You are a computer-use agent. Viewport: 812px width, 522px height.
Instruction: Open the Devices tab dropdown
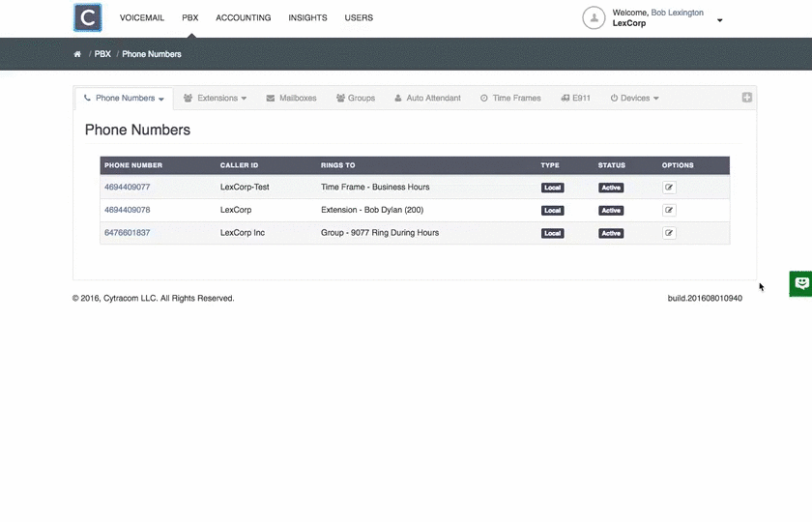634,99
